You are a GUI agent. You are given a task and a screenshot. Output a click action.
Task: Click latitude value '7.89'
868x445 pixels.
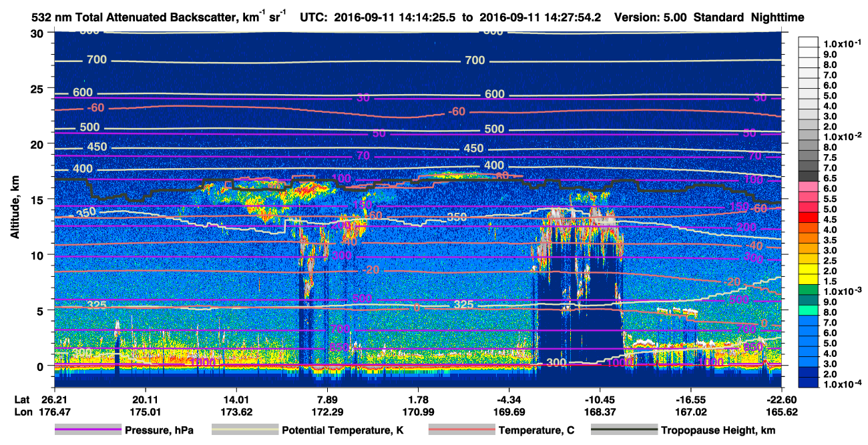(x=327, y=400)
